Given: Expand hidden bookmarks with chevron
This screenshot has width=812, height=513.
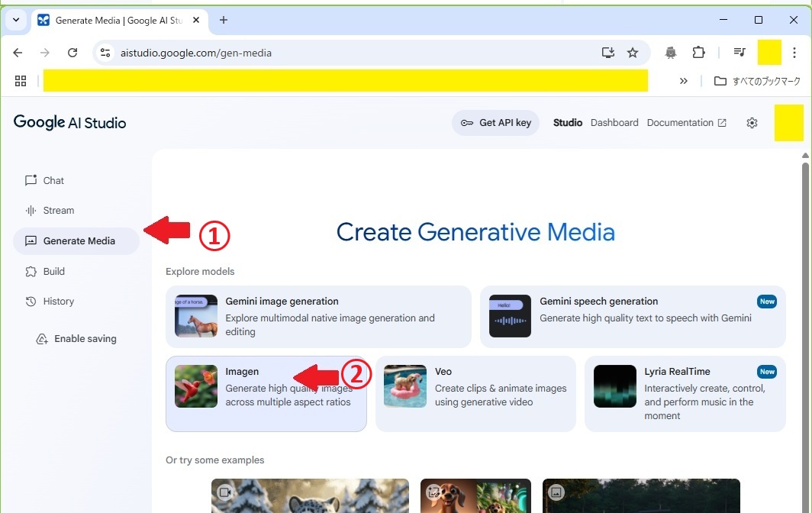Looking at the screenshot, I should [684, 81].
